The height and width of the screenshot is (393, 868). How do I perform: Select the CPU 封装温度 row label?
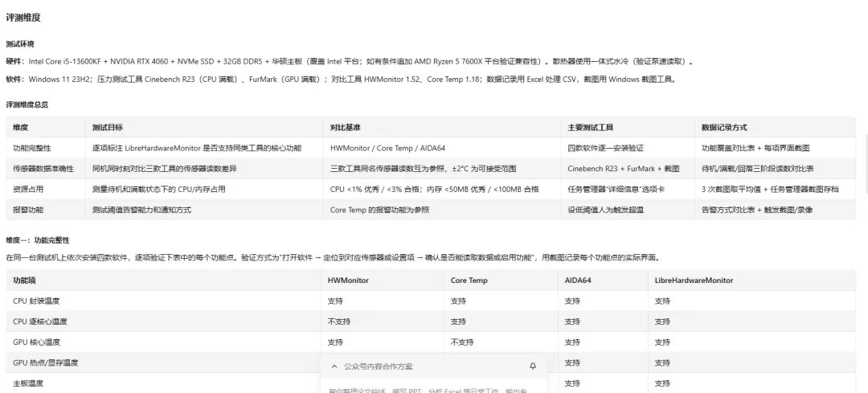point(36,301)
